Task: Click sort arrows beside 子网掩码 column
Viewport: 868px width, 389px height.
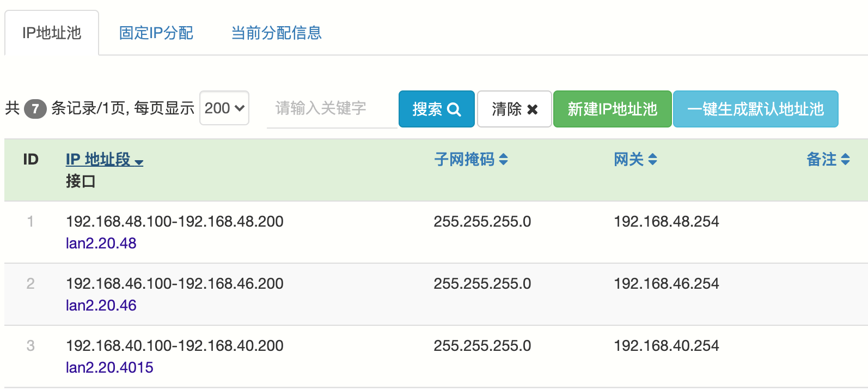Action: [x=504, y=159]
